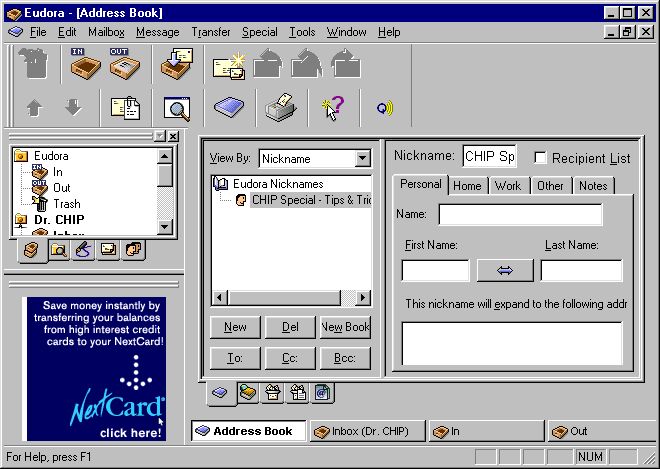Click the Check Mail toolbar icon

click(x=177, y=64)
